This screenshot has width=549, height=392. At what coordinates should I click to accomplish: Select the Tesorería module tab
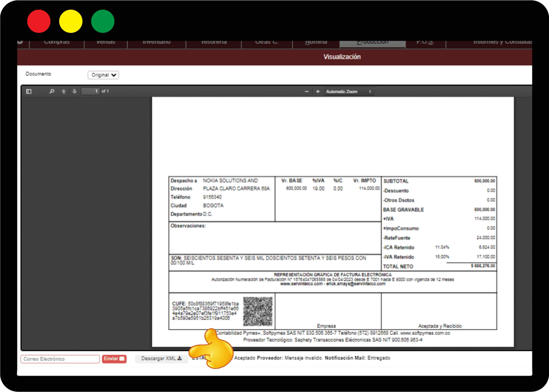click(x=213, y=43)
